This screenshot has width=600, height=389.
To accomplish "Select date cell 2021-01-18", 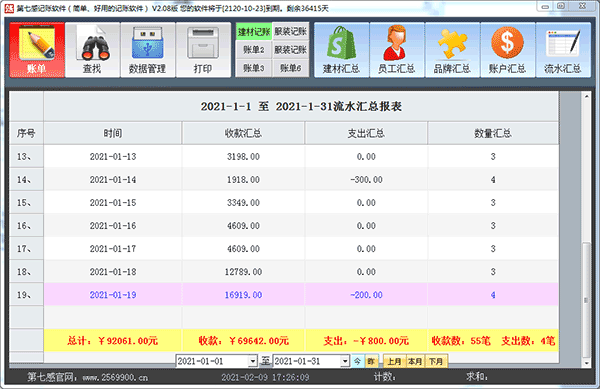I will pos(113,272).
